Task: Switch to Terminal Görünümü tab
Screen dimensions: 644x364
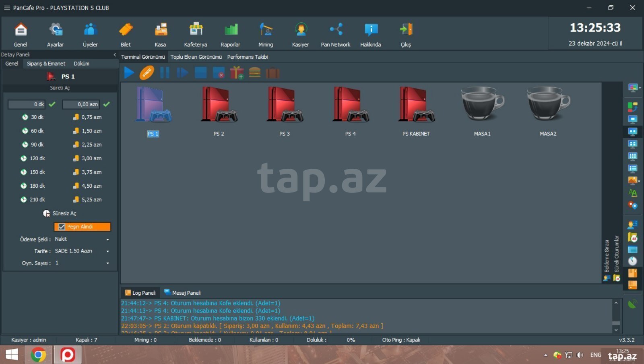Action: click(x=143, y=57)
